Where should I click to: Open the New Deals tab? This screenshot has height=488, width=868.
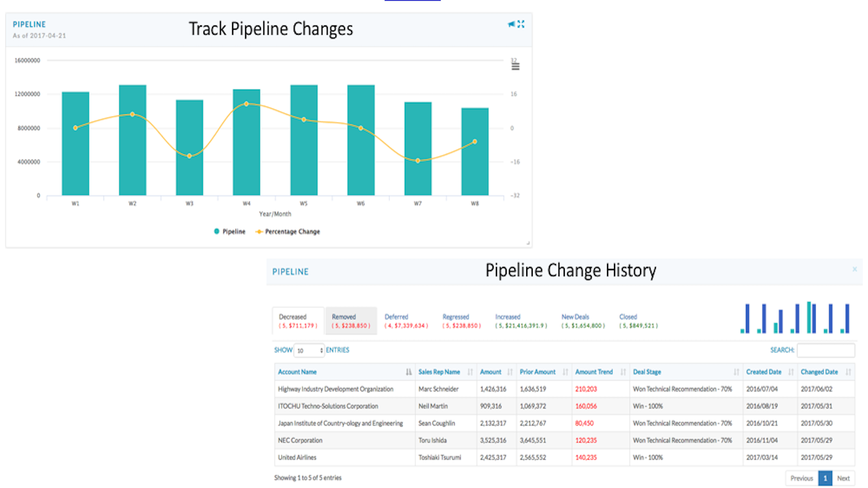(x=583, y=321)
